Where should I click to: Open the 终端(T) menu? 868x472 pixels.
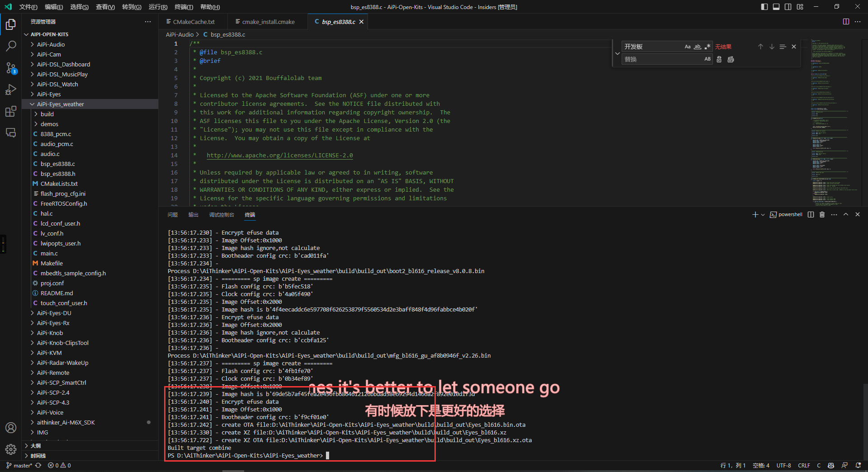click(x=184, y=7)
